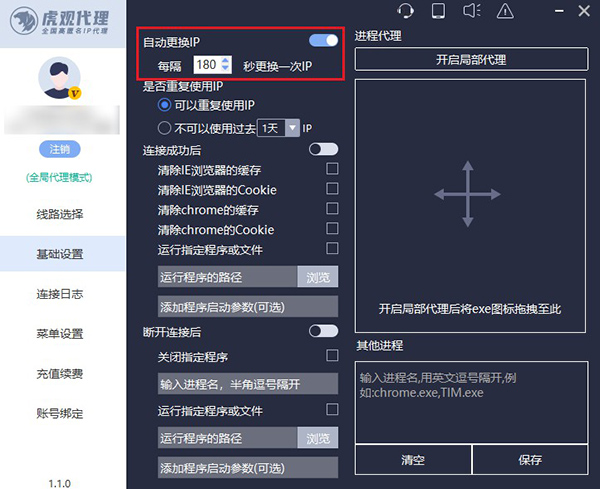The height and width of the screenshot is (489, 600).
Task: Open the 充值续费 menu
Action: click(62, 373)
